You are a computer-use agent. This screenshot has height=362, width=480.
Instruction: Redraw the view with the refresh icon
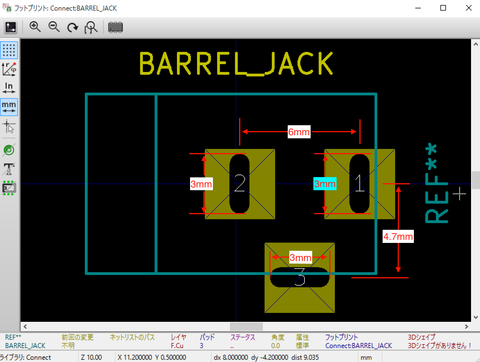click(x=72, y=27)
